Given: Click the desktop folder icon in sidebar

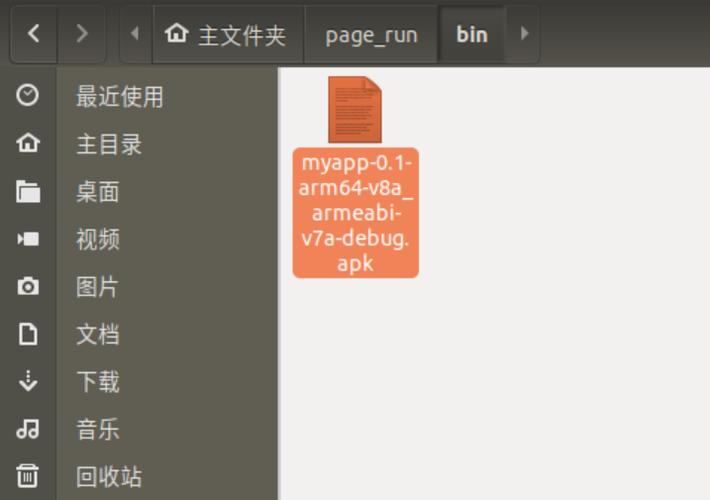Looking at the screenshot, I should (x=28, y=191).
